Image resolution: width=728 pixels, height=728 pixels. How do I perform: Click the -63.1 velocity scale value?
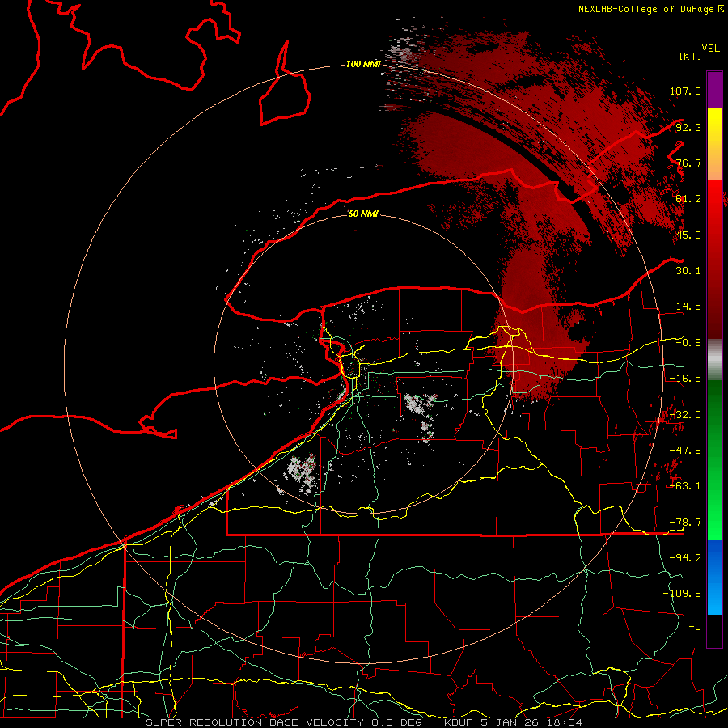[685, 486]
